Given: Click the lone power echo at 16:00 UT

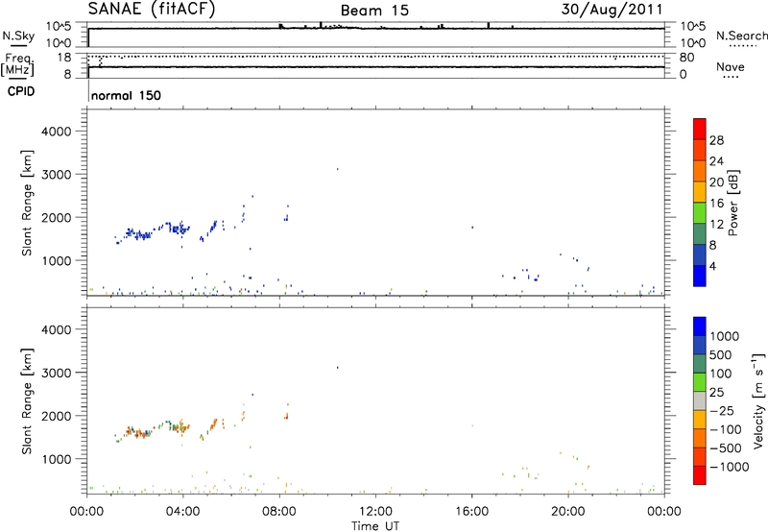Looking at the screenshot, I should [472, 228].
